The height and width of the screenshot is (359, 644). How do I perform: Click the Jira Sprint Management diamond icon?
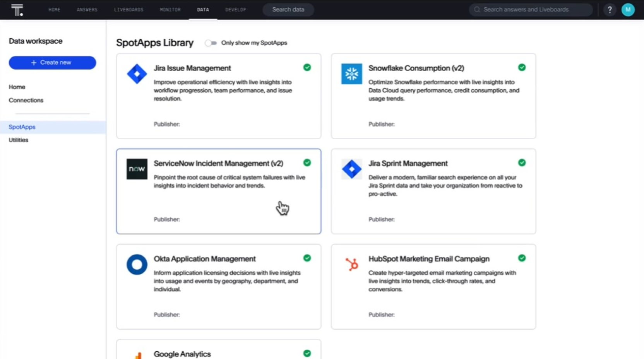(x=351, y=169)
